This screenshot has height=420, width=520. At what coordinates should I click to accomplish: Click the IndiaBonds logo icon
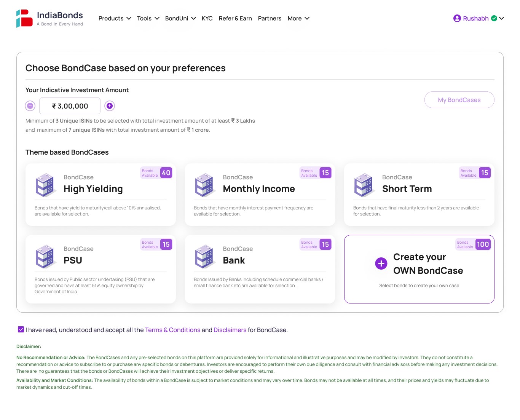click(x=24, y=18)
